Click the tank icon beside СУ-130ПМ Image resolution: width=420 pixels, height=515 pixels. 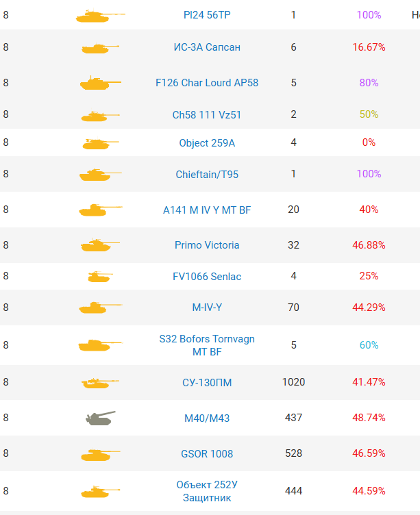click(100, 383)
